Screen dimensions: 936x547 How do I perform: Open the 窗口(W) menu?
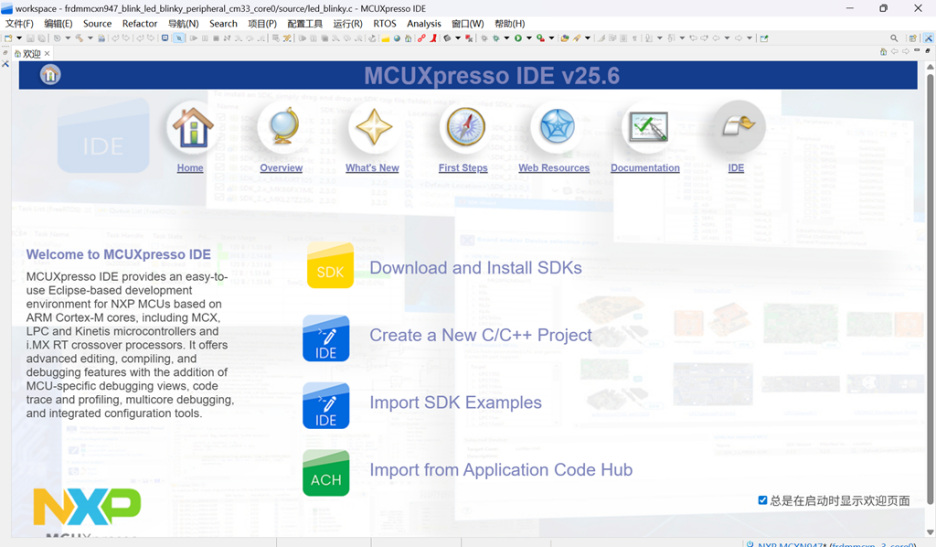point(467,23)
